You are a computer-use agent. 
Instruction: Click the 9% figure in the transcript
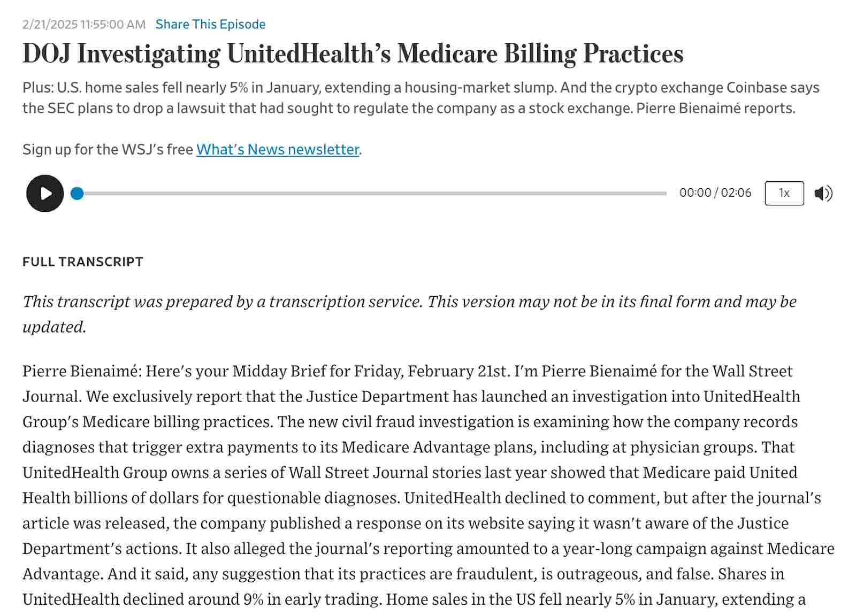tap(253, 599)
